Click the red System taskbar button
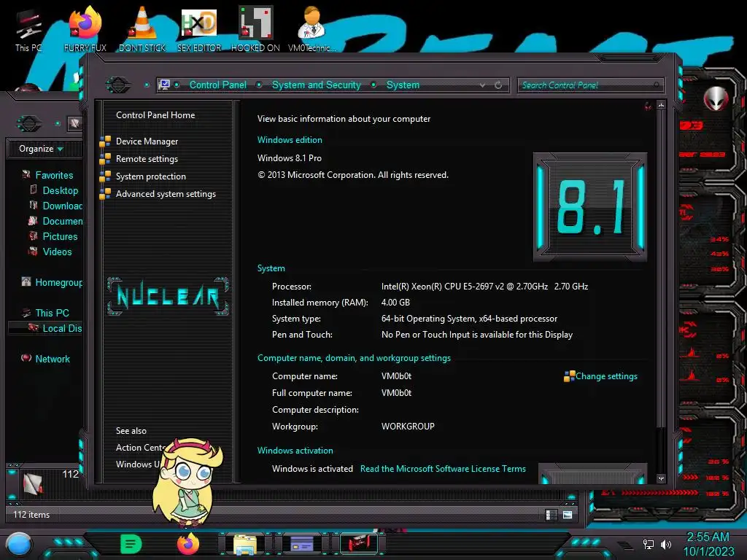The width and height of the screenshot is (747, 560). [x=359, y=543]
